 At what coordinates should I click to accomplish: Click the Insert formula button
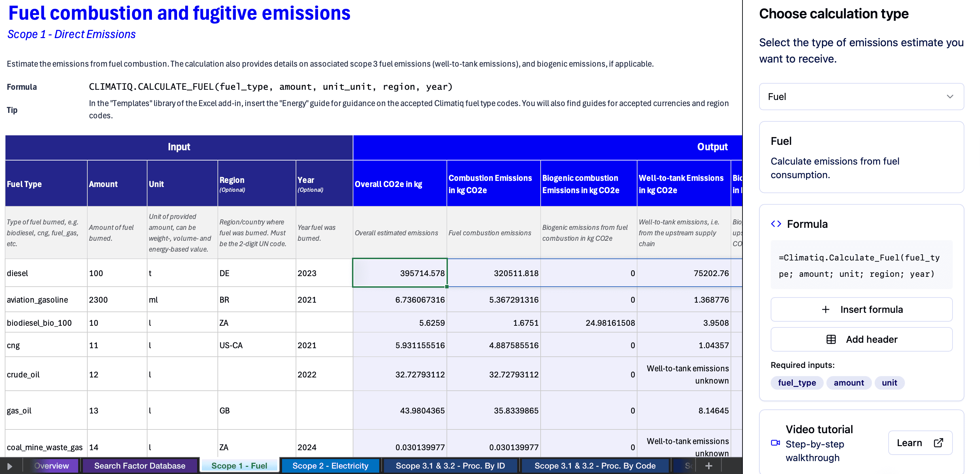tap(861, 309)
